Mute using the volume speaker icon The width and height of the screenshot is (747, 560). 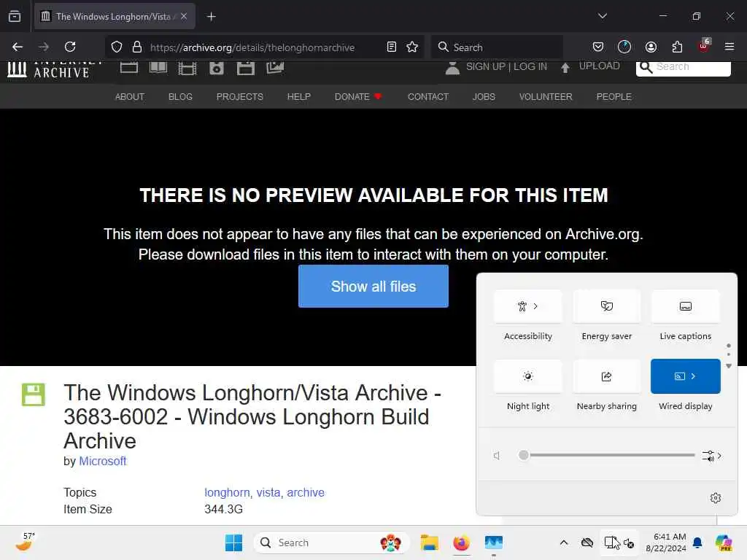496,456
